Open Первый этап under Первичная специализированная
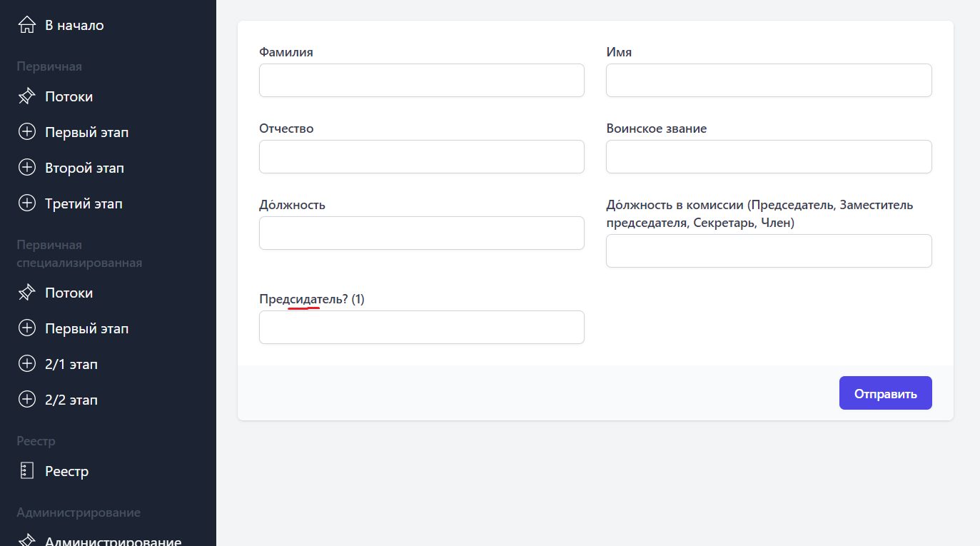The width and height of the screenshot is (980, 546). 86,328
